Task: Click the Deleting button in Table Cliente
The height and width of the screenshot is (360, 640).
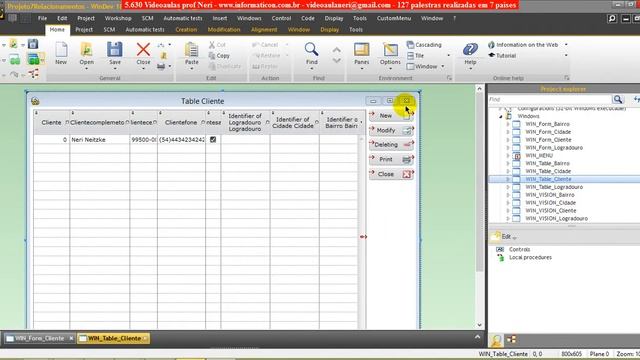Action: (x=391, y=144)
